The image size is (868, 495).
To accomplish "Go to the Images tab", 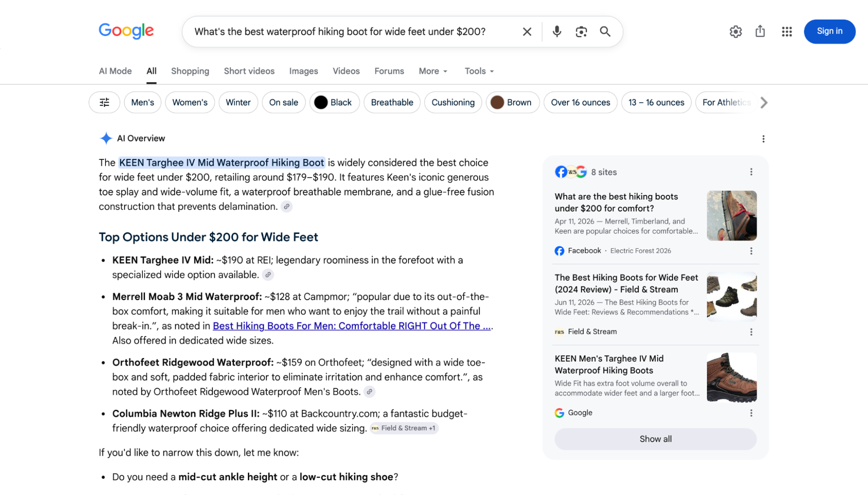I will [x=304, y=71].
